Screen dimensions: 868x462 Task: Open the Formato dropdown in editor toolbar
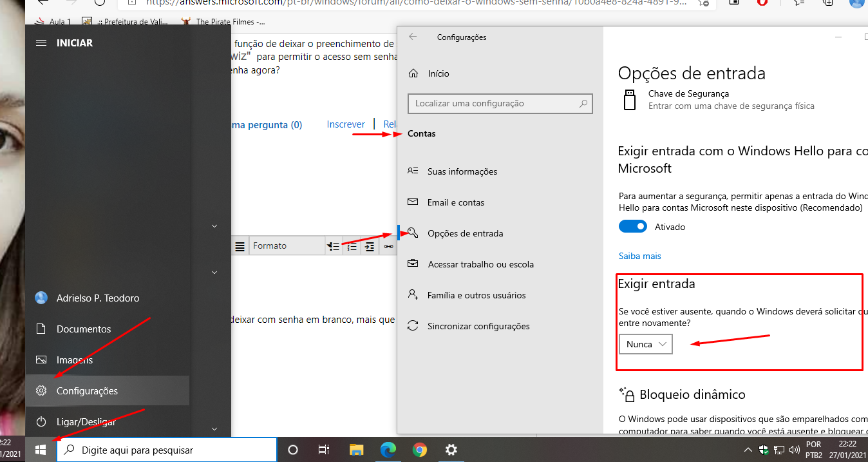[x=287, y=245]
